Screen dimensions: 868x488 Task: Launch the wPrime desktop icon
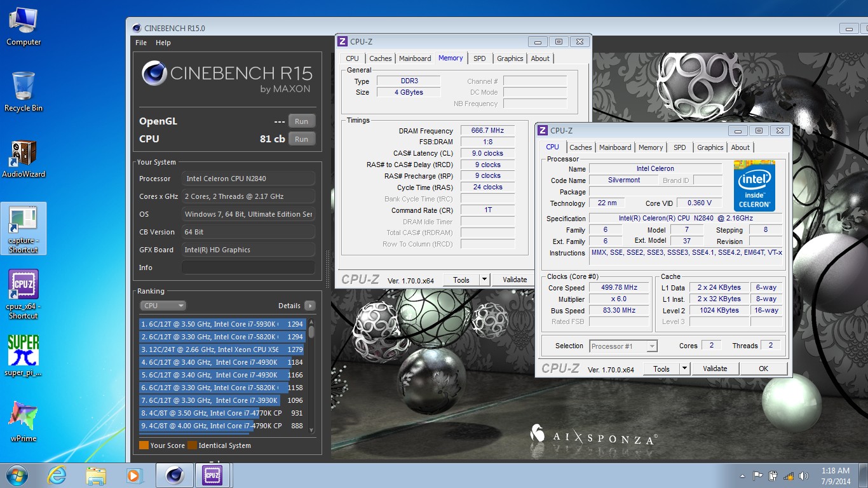24,421
